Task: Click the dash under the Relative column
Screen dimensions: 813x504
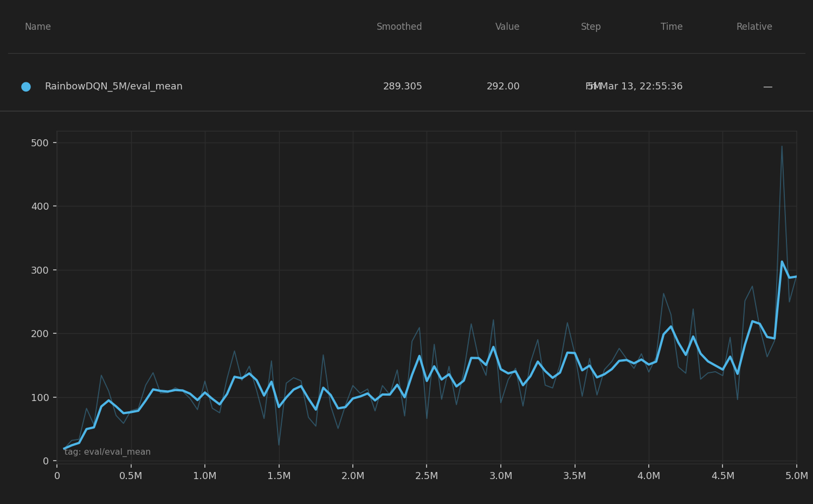Action: pos(767,87)
